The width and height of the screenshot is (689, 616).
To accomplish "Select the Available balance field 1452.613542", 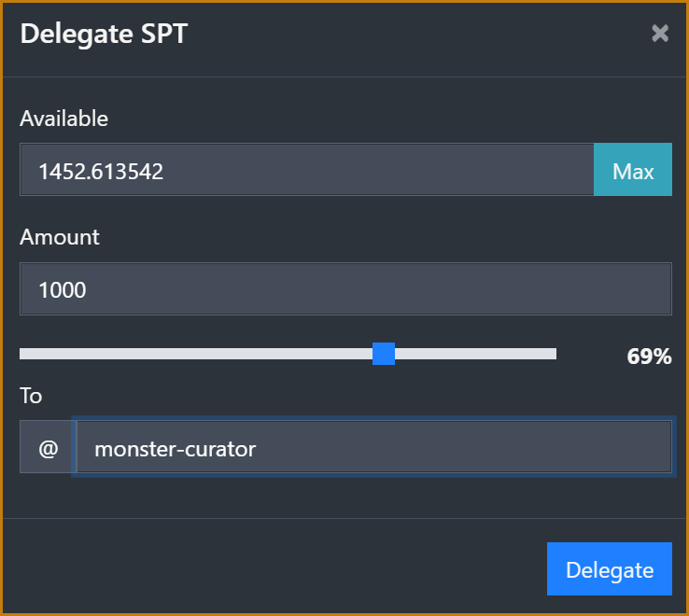I will pyautogui.click(x=306, y=170).
